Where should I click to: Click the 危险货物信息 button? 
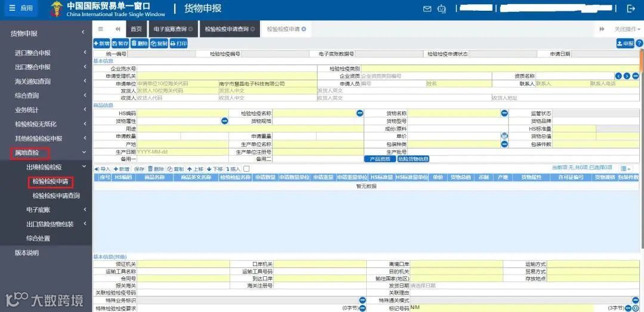point(413,159)
